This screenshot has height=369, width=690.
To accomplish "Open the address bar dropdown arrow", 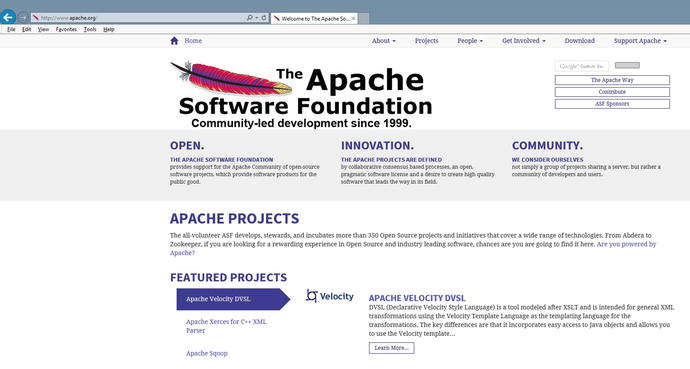I will [257, 18].
